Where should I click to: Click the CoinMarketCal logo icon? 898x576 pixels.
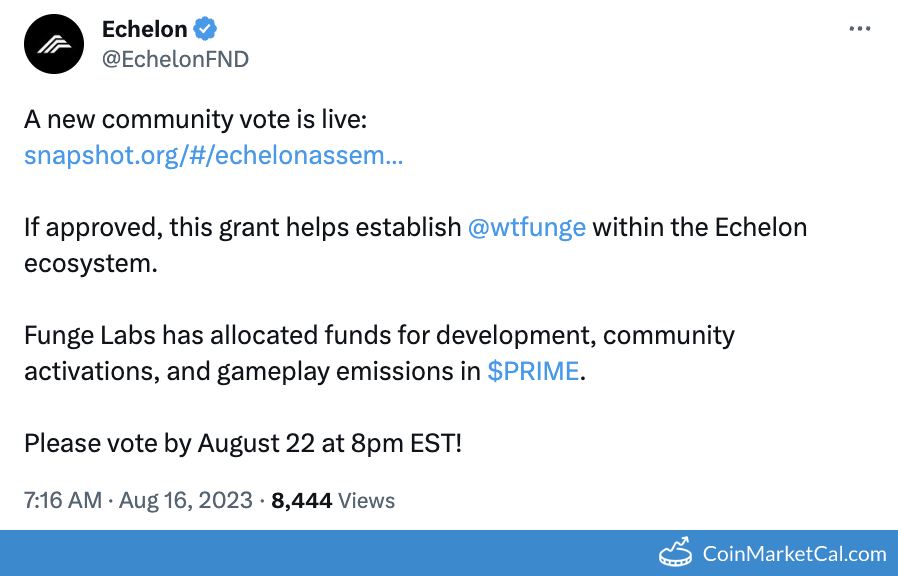tap(677, 552)
